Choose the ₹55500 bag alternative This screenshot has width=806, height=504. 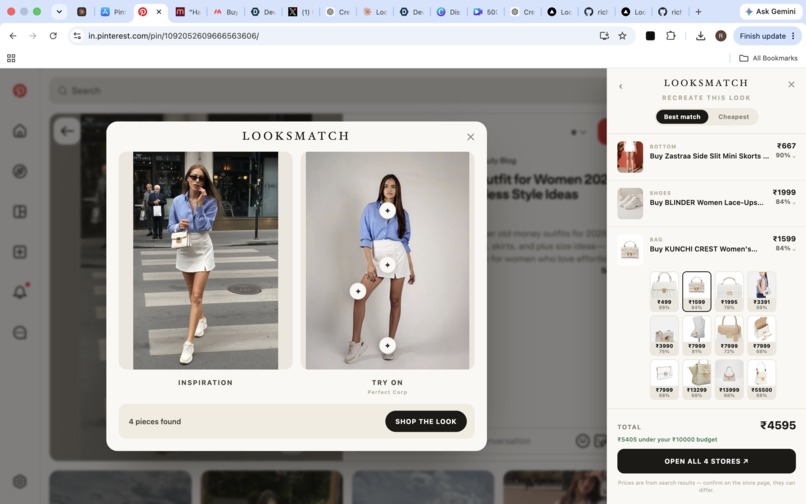pos(761,380)
